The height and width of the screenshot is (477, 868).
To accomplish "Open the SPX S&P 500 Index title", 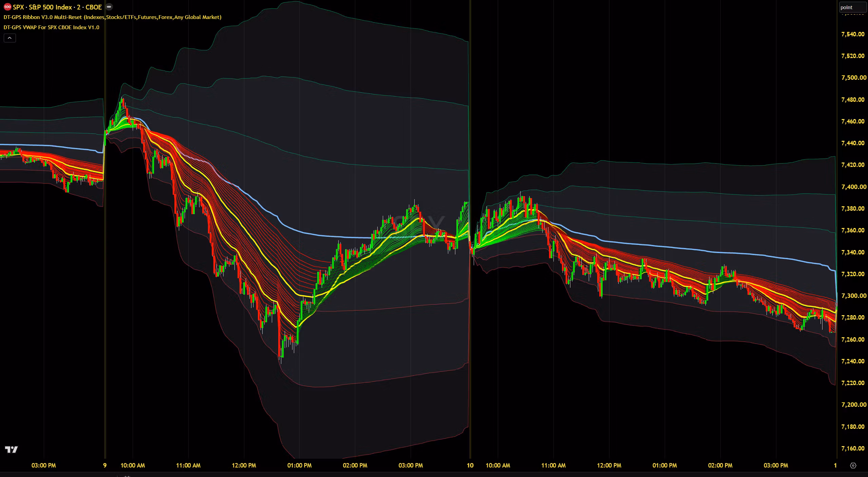I will click(57, 7).
